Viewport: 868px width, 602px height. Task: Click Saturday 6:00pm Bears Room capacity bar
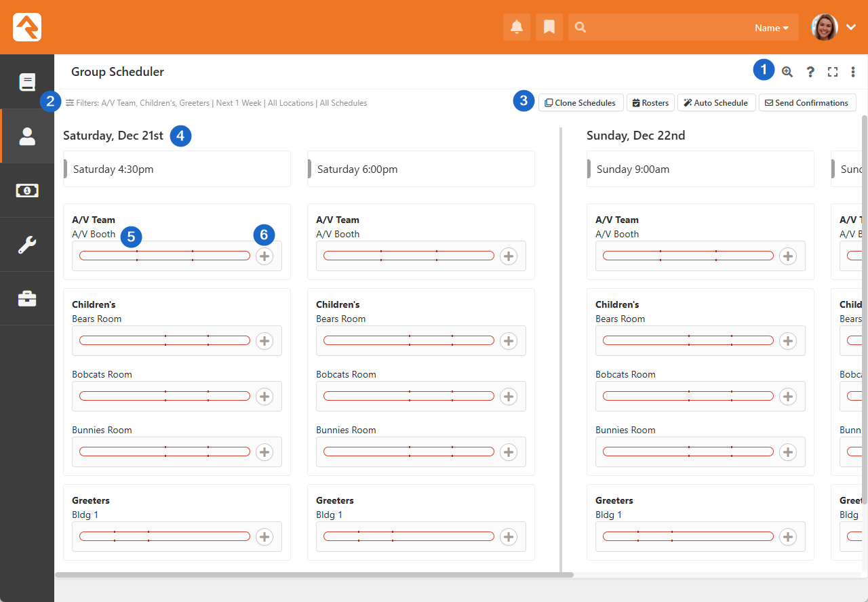coord(409,340)
